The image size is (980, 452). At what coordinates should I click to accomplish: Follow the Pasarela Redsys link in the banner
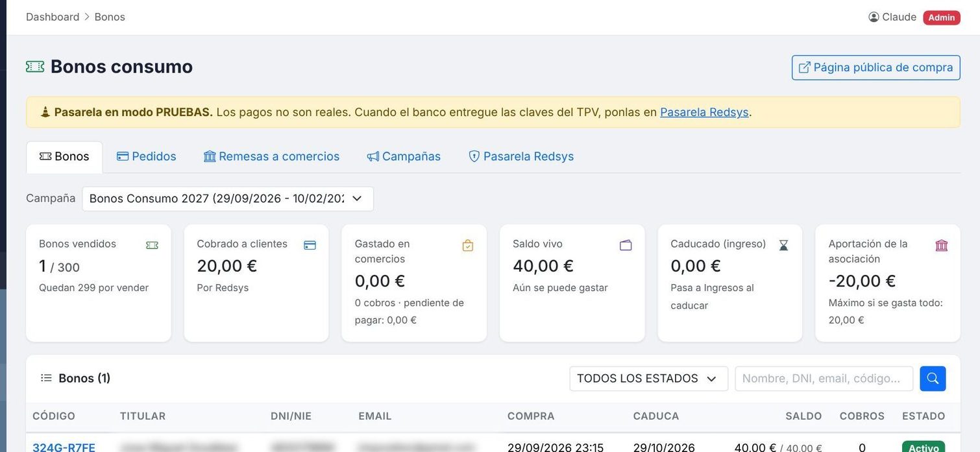pos(704,112)
